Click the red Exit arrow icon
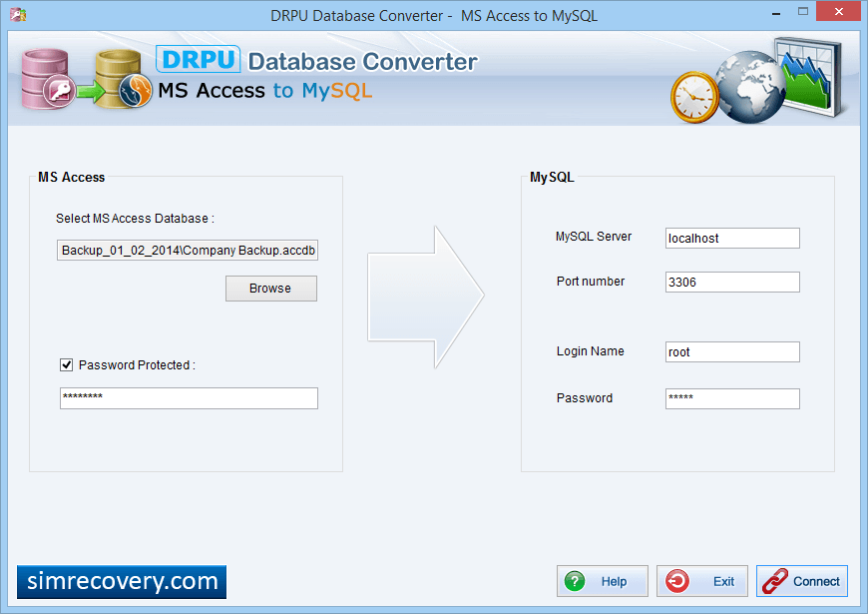The image size is (868, 614). [677, 581]
